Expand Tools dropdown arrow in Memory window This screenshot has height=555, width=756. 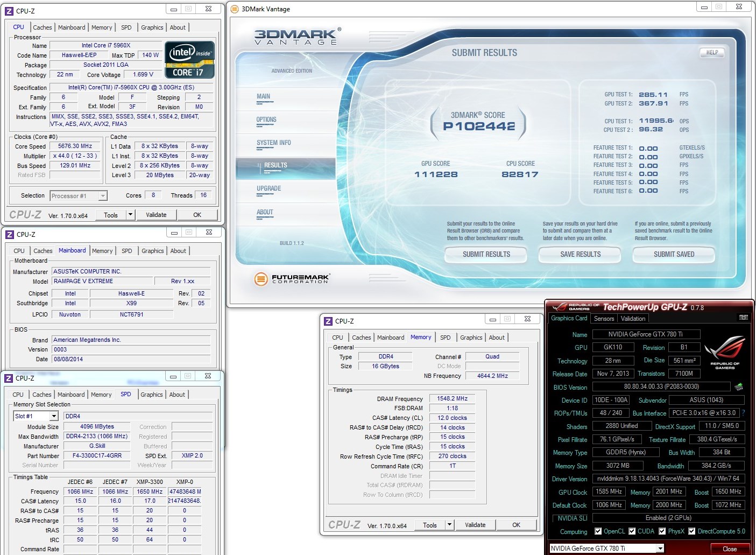click(x=450, y=525)
